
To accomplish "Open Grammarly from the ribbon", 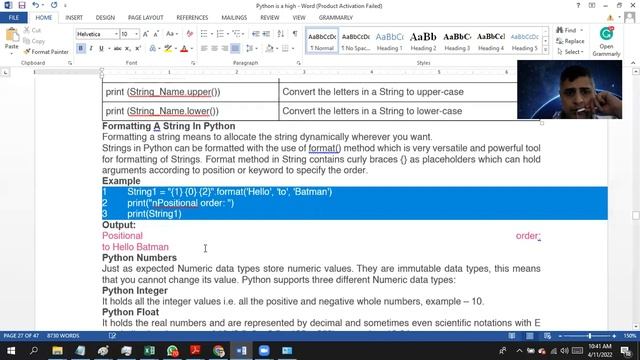I will coord(606,41).
